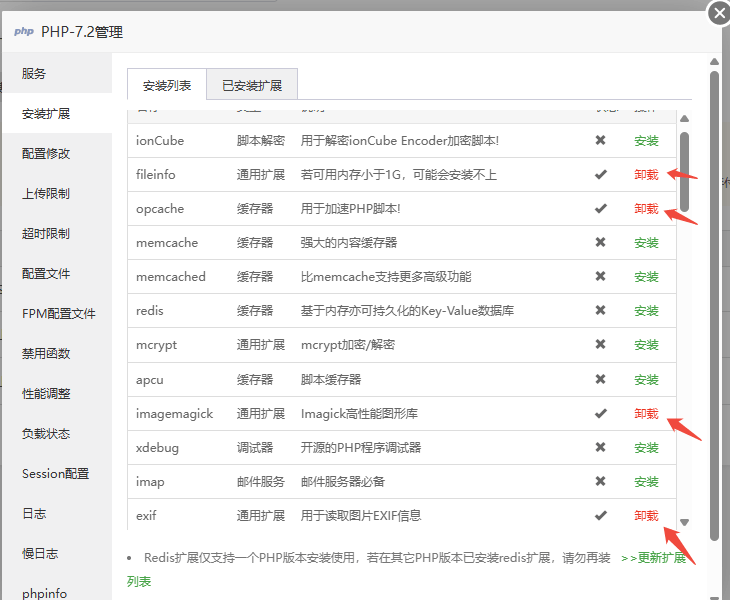Click the mcrypt X status icon
Viewport: 730px width, 600px height.
pos(601,344)
